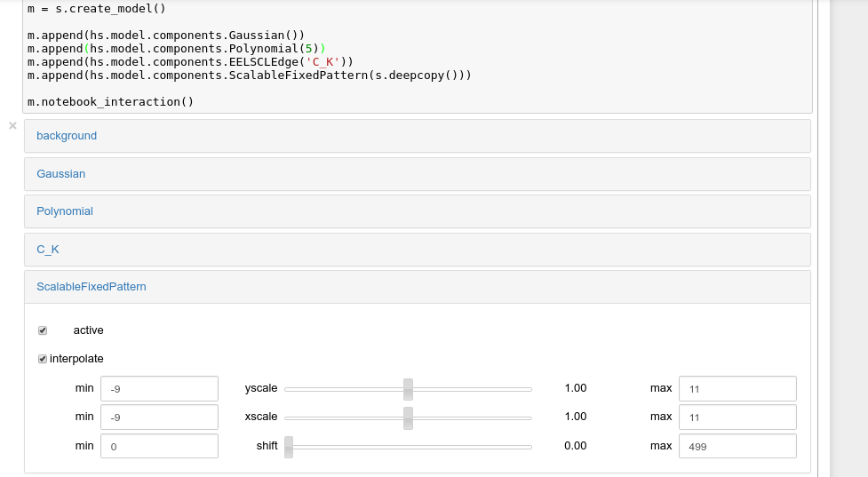Click the xscale max input field
Image resolution: width=868 pixels, height=477 pixels.
pos(737,417)
